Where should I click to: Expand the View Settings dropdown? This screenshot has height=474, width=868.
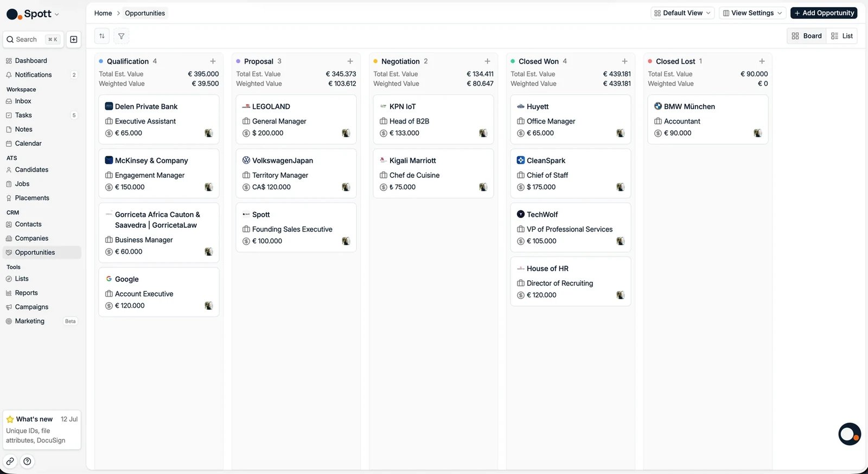point(752,13)
